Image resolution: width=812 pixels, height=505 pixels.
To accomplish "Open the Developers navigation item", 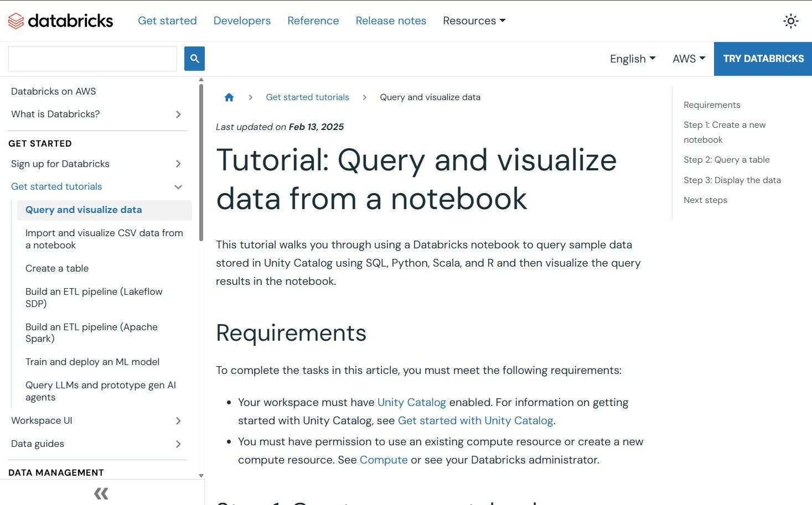I will 242,21.
